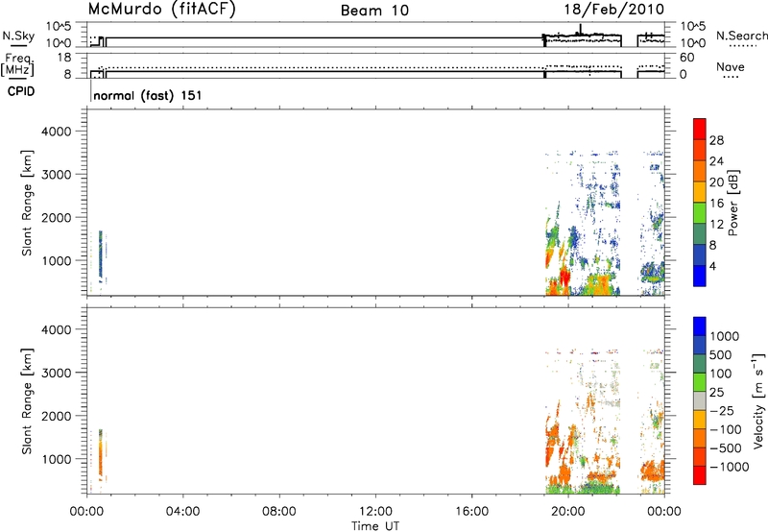Click the "16:00" time tick label
The image size is (768, 532).
472,512
